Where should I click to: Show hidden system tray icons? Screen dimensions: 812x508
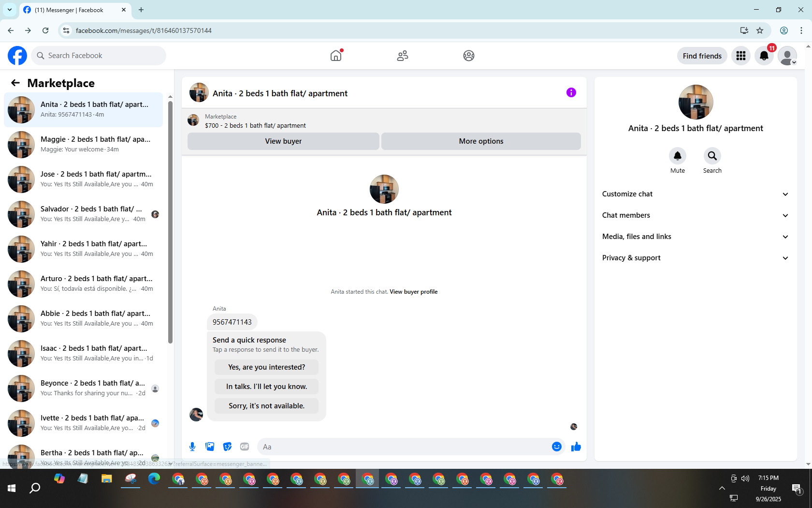pyautogui.click(x=722, y=488)
